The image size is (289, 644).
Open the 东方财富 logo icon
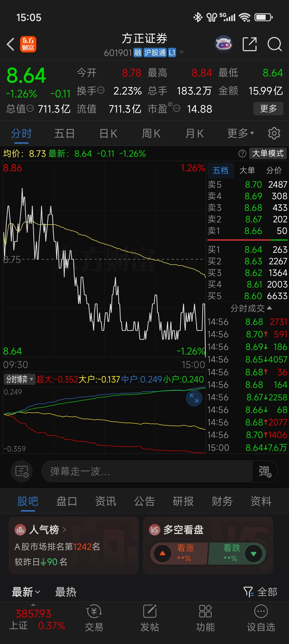28,44
